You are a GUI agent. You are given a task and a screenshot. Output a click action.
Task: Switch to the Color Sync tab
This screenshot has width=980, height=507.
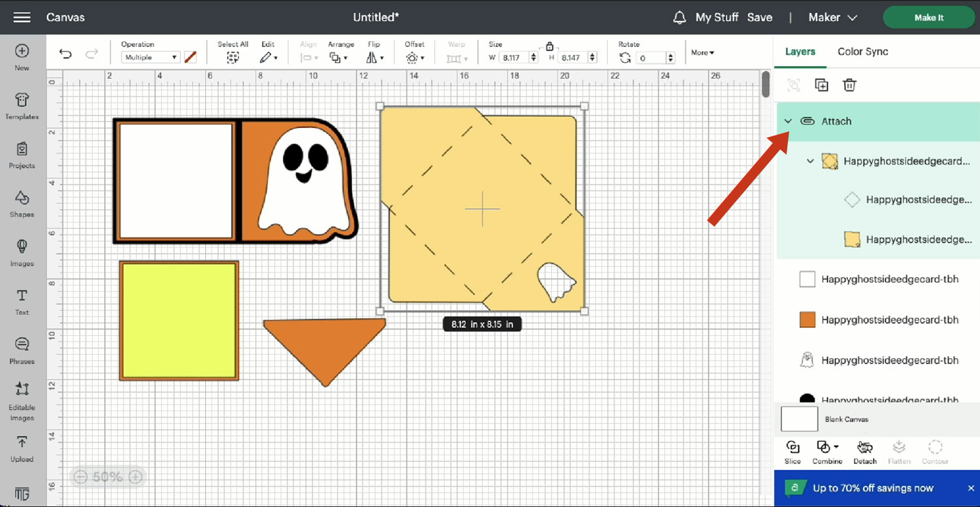(862, 52)
